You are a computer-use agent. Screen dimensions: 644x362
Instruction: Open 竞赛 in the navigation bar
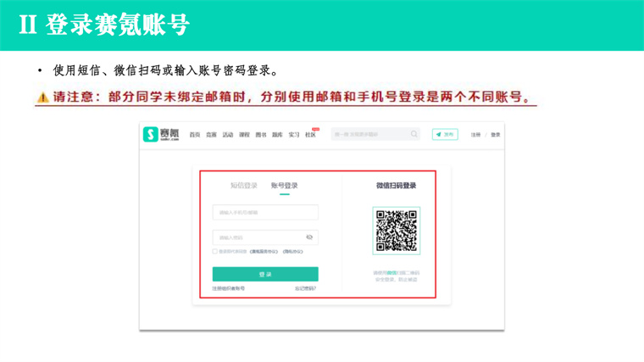(211, 135)
